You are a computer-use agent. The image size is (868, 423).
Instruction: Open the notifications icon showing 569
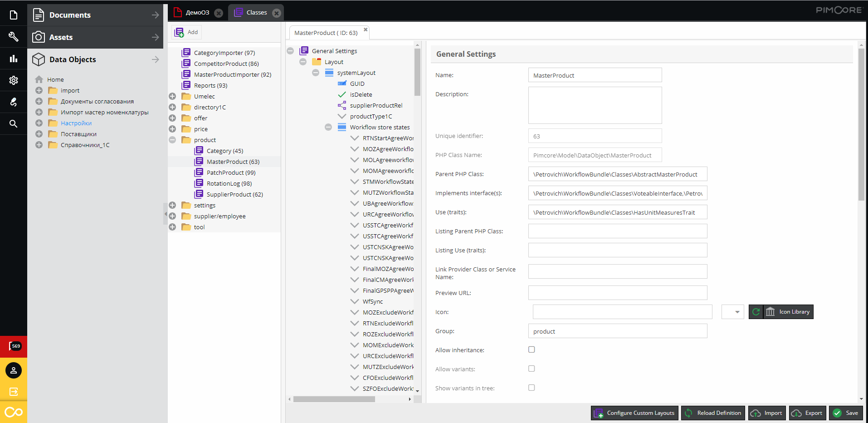(14, 347)
